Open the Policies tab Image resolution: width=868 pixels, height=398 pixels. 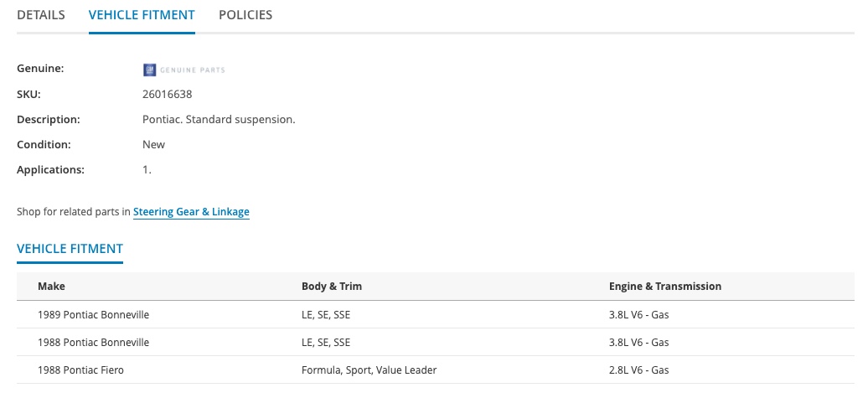[x=245, y=15]
